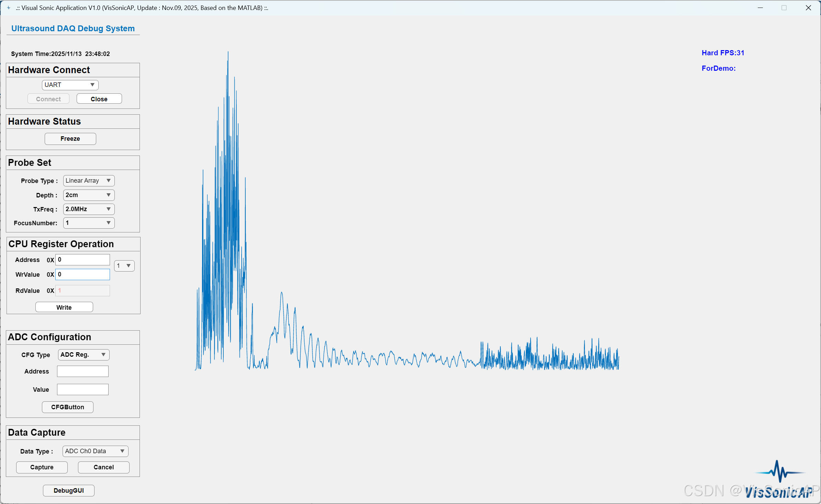
Task: Click the ADC Configuration Address field
Action: pos(83,371)
